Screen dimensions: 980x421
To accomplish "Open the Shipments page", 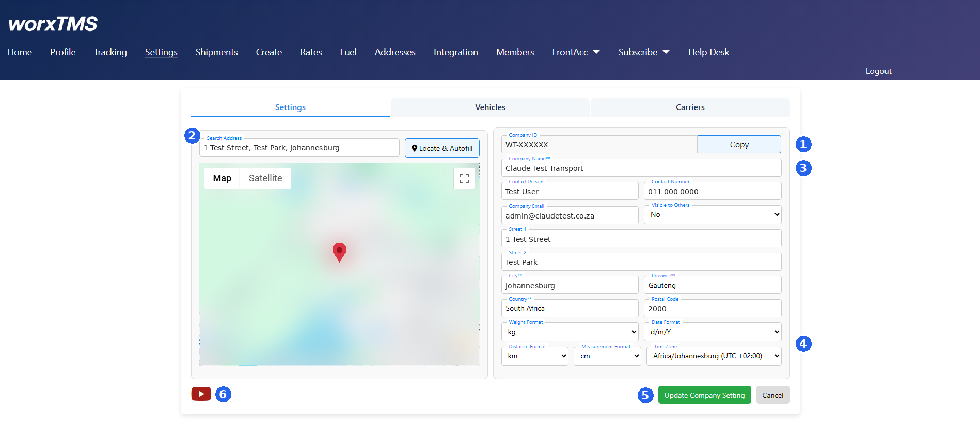I will coord(216,52).
